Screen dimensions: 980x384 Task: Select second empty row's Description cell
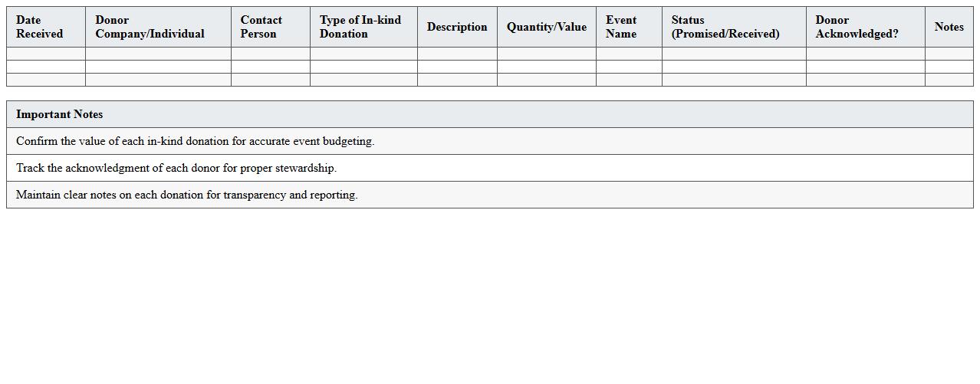click(457, 67)
